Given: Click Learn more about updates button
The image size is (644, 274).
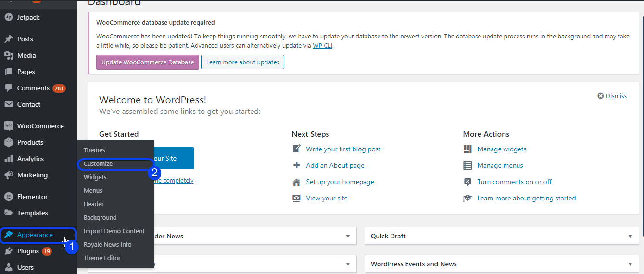Looking at the screenshot, I should [242, 62].
